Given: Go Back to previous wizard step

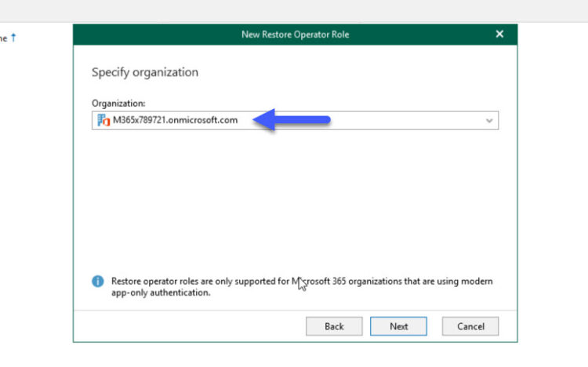Looking at the screenshot, I should click(x=334, y=326).
